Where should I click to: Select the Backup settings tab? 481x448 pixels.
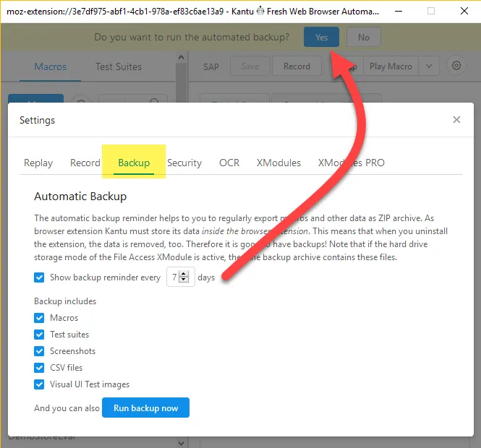134,163
